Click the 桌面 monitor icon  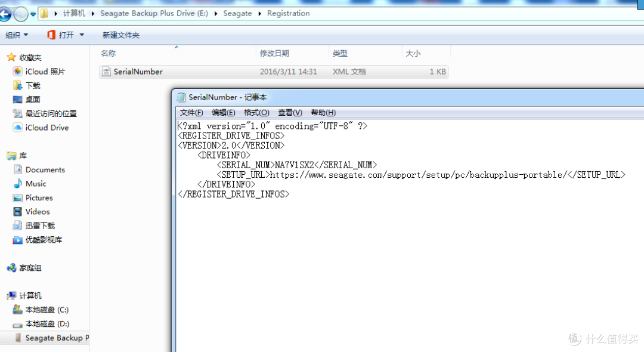tap(17, 100)
